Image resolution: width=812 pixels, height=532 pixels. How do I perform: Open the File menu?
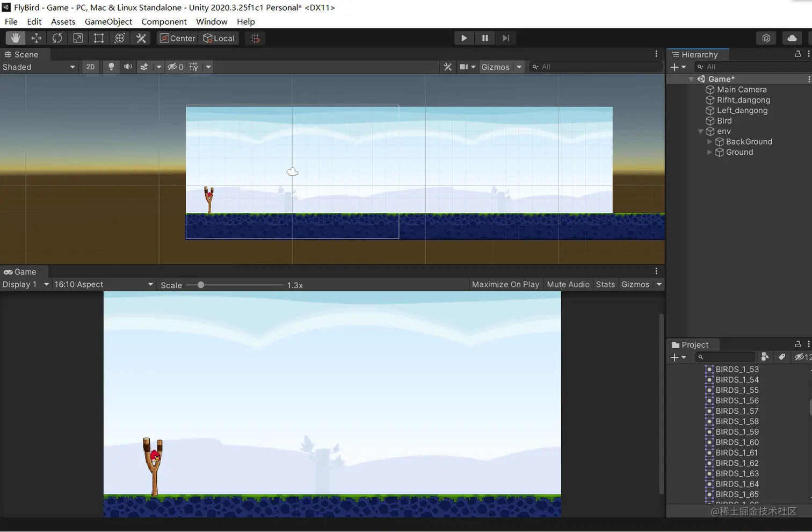click(x=11, y=21)
